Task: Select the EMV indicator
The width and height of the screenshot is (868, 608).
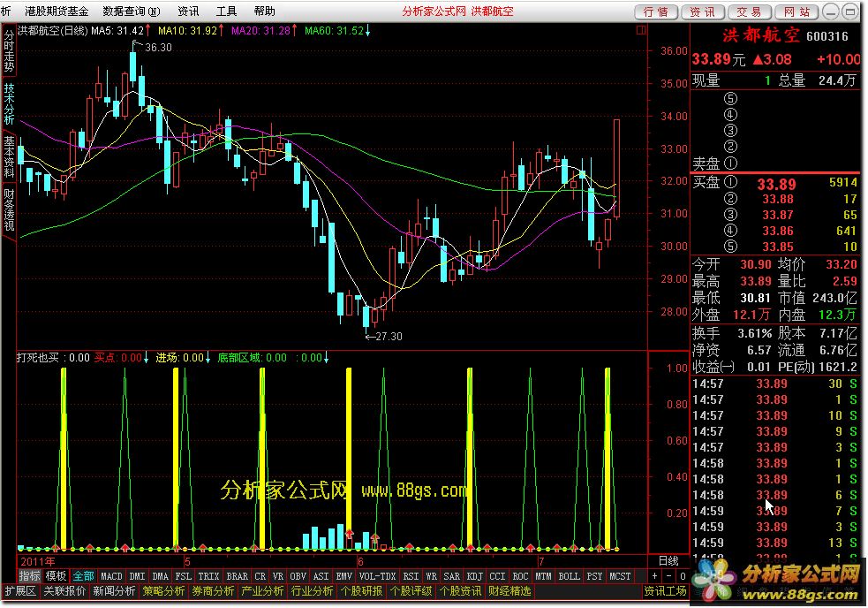Action: coord(344,576)
